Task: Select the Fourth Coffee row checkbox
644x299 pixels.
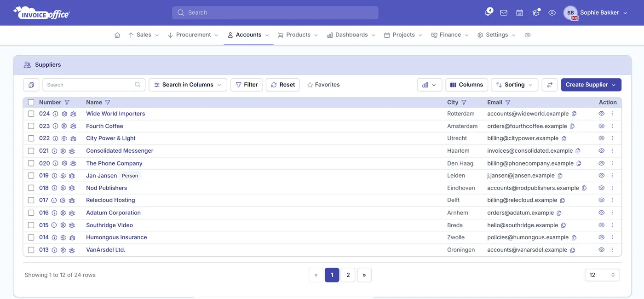Action: [31, 126]
